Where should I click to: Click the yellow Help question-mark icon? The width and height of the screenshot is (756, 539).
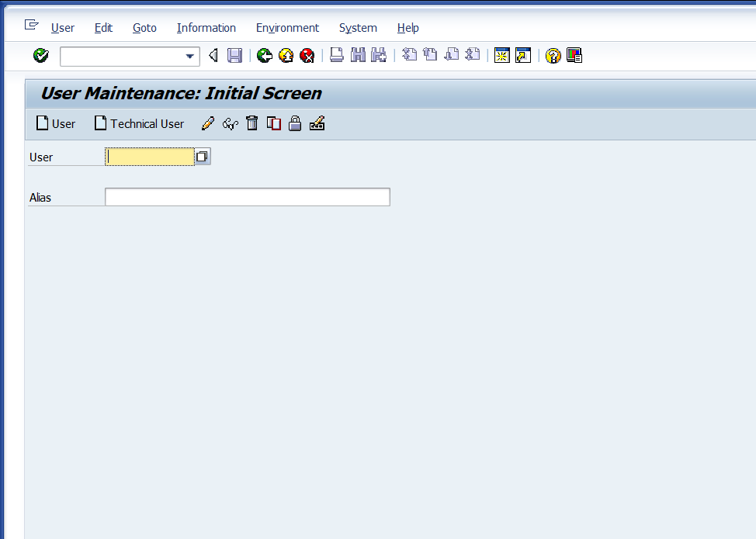[x=553, y=56]
